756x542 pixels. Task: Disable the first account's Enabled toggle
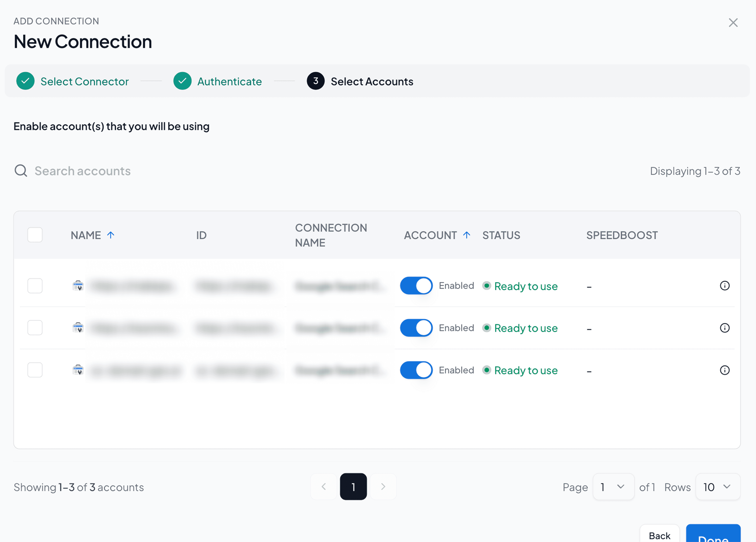(x=416, y=286)
